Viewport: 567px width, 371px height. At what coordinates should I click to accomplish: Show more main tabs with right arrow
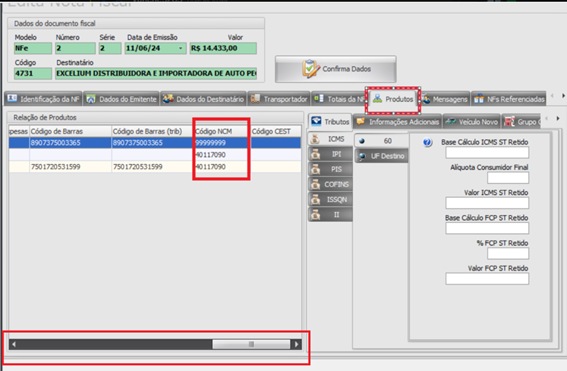(563, 96)
